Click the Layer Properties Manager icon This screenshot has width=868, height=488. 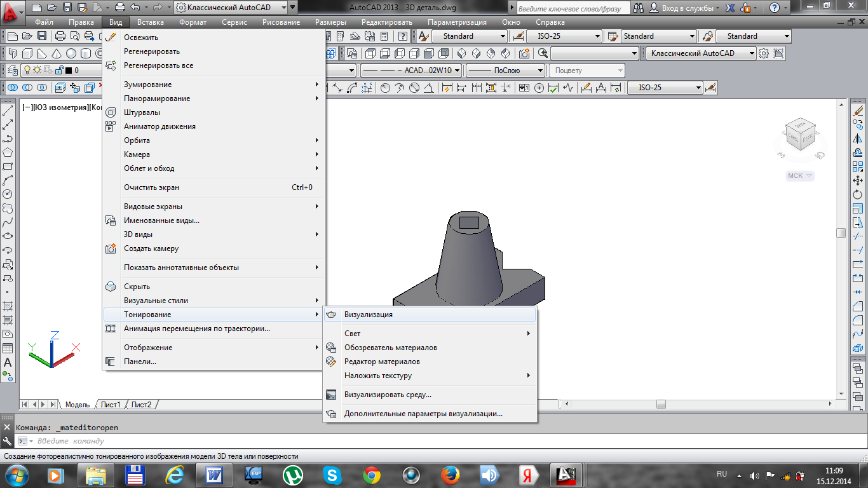[12, 71]
